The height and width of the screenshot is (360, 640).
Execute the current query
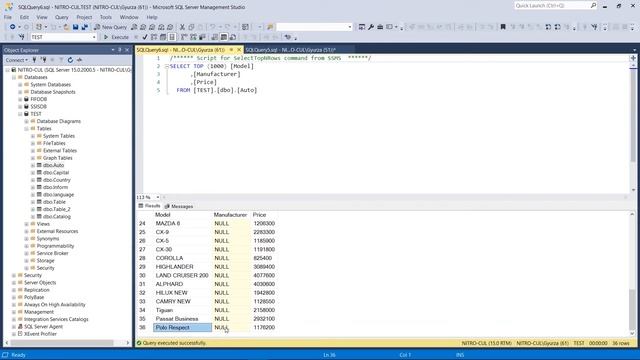pyautogui.click(x=116, y=37)
